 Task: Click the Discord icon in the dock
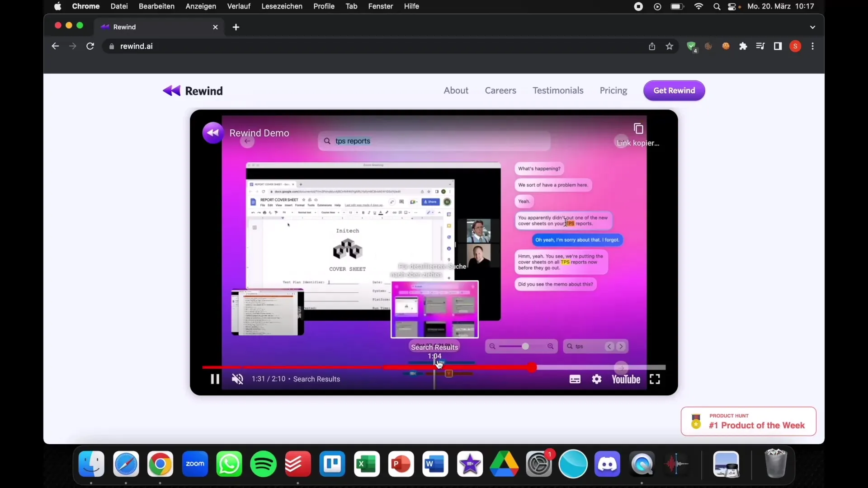tap(607, 464)
